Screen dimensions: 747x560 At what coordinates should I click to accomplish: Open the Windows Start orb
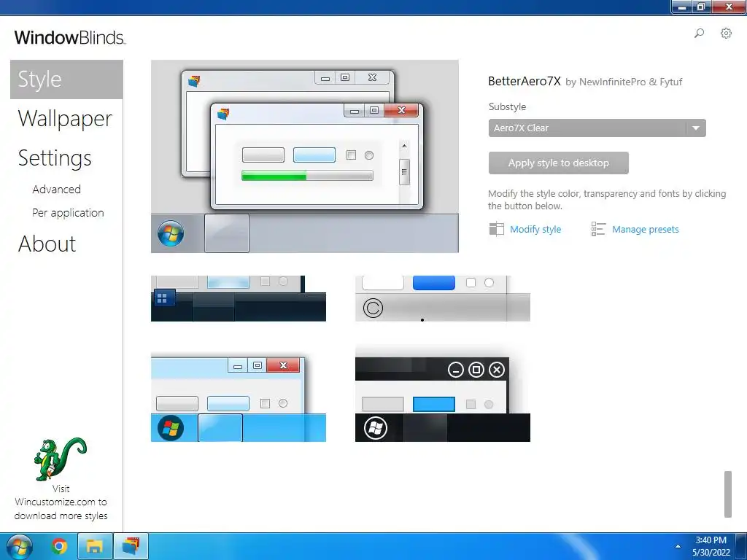click(x=20, y=547)
